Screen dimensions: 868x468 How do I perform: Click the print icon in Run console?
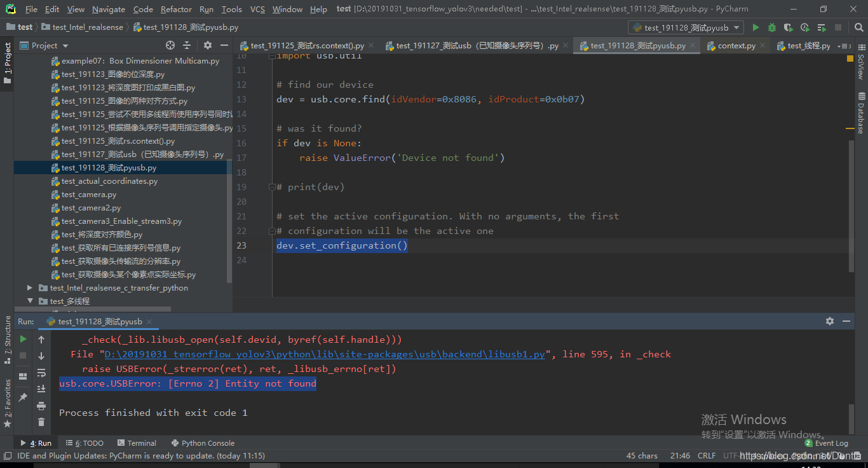tap(41, 406)
